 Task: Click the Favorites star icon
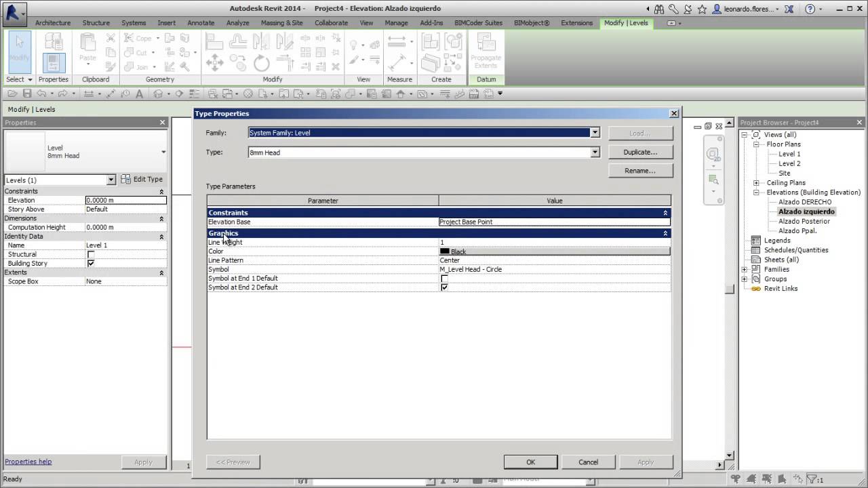tap(702, 9)
